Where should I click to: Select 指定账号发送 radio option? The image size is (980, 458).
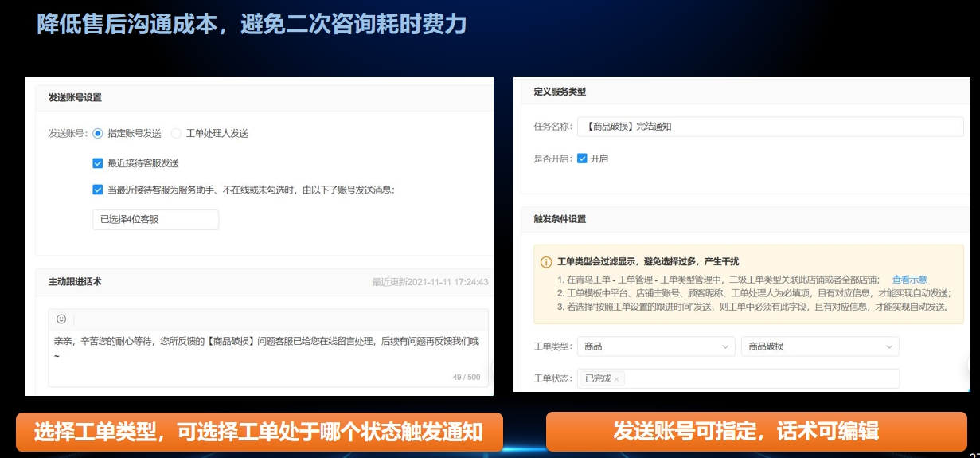98,134
